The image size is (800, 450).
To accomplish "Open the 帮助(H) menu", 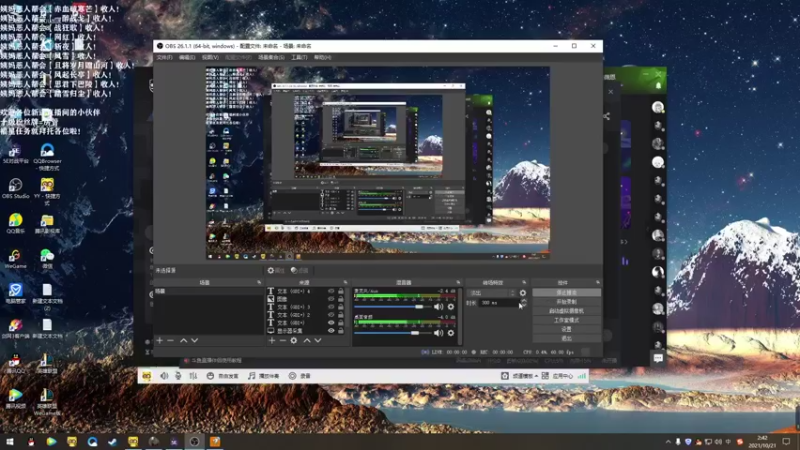I will [x=322, y=57].
